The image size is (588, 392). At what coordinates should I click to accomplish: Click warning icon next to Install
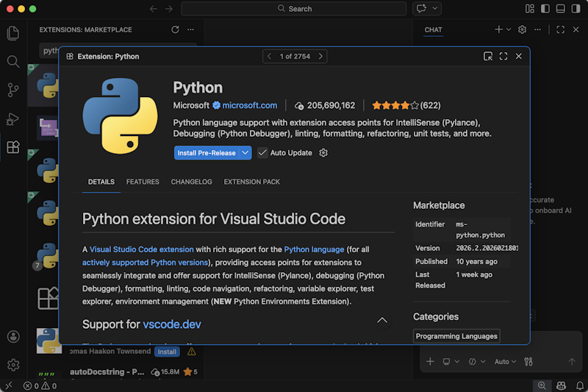pyautogui.click(x=192, y=352)
